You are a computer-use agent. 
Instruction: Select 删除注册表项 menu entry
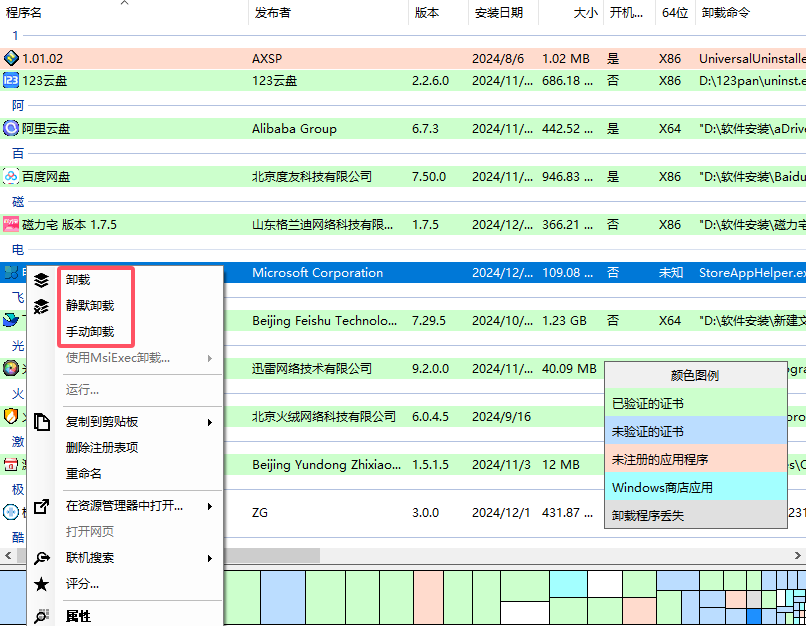pyautogui.click(x=102, y=448)
